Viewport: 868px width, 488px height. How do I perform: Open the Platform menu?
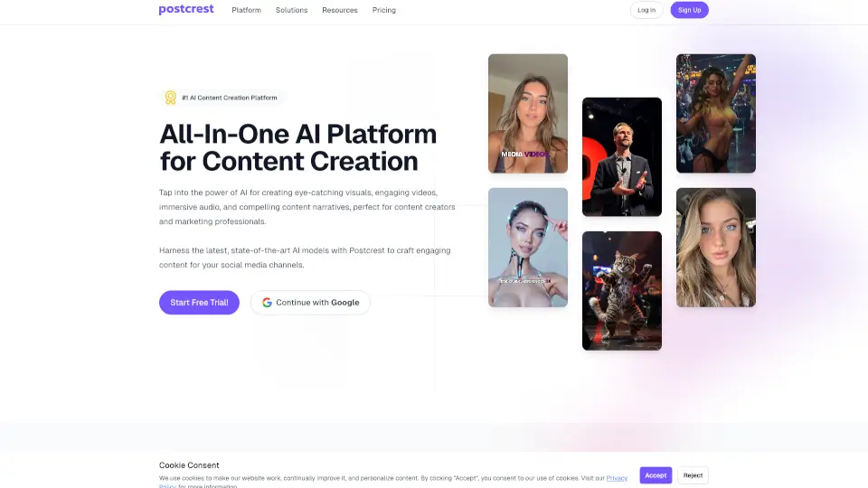click(x=246, y=10)
